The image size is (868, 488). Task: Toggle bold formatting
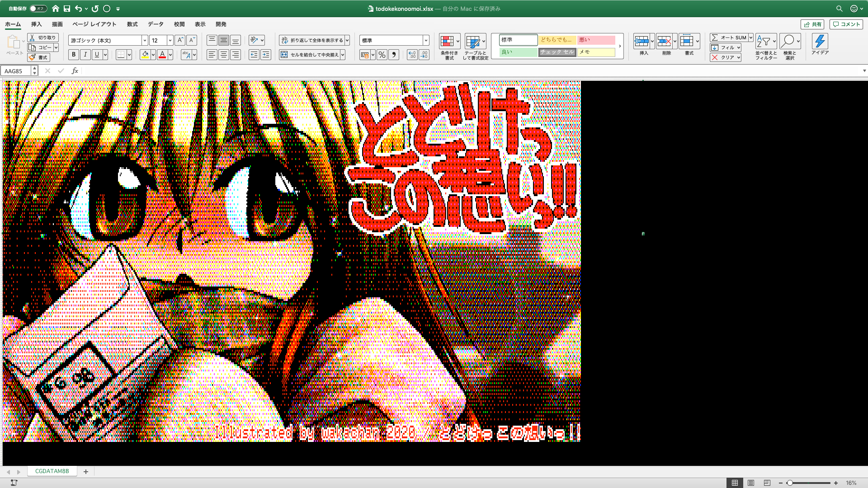(x=74, y=55)
